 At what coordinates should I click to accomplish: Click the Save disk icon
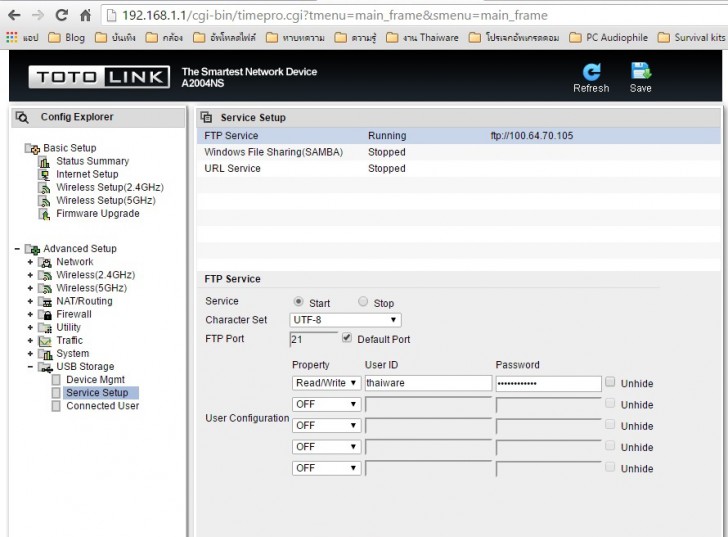[x=641, y=71]
